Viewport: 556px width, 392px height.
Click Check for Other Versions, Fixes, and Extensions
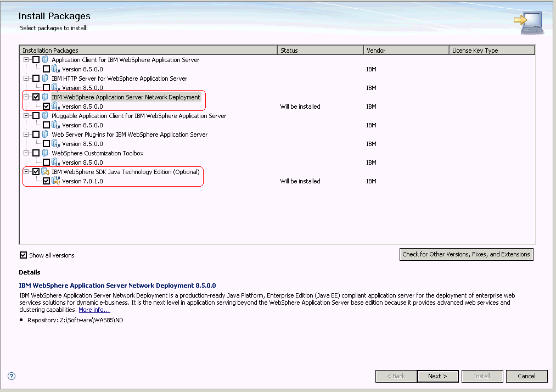[467, 254]
